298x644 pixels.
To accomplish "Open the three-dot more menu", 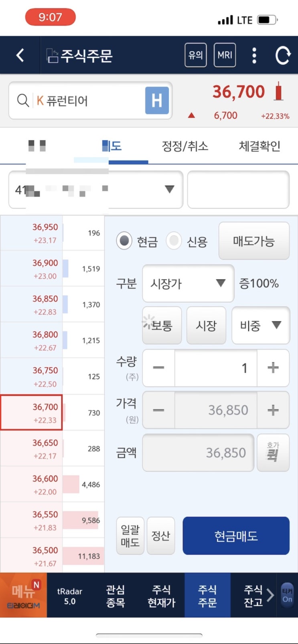I will [254, 55].
